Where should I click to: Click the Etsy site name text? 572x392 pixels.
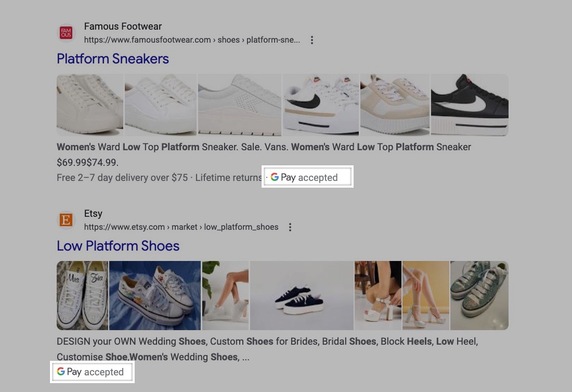click(x=93, y=214)
